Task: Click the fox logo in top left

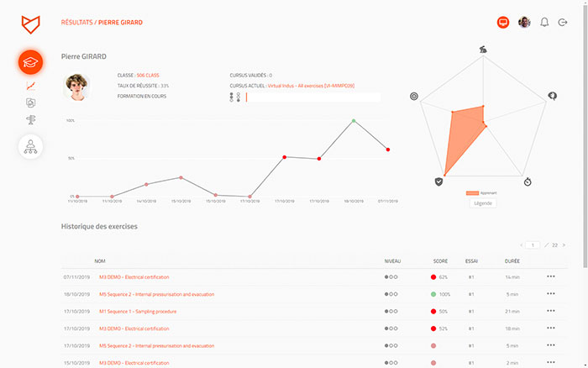Action: pos(30,23)
